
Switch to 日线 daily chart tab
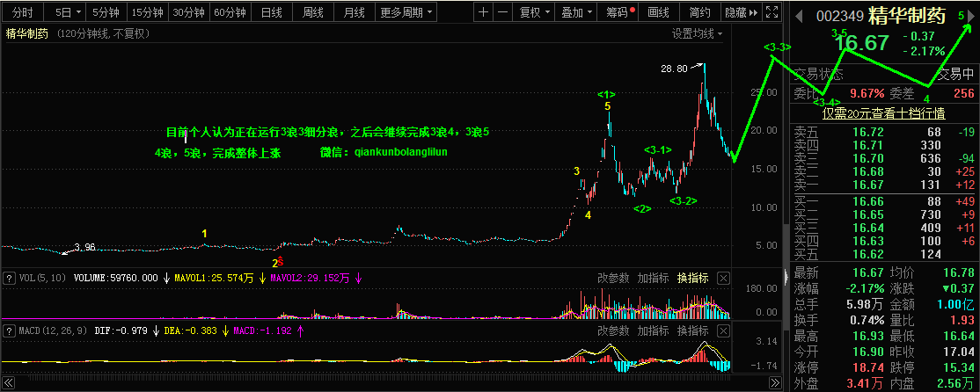(273, 13)
